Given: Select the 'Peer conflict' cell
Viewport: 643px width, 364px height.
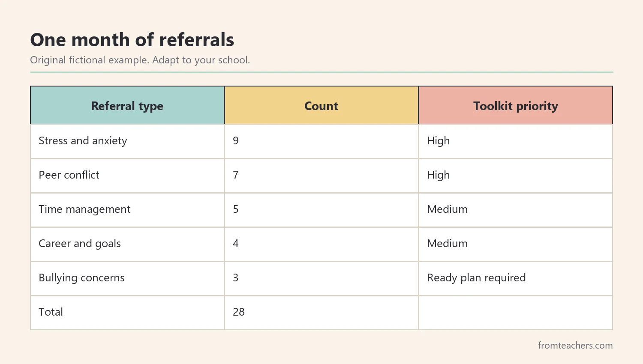Looking at the screenshot, I should [127, 176].
